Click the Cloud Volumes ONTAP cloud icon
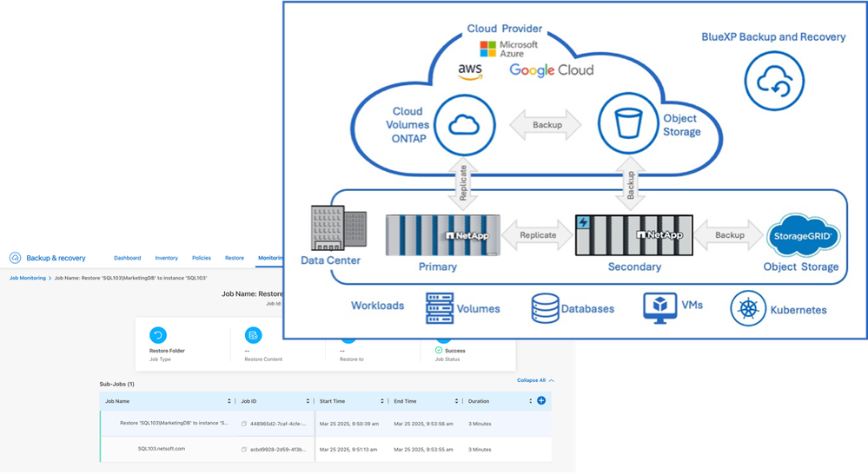 click(x=464, y=125)
